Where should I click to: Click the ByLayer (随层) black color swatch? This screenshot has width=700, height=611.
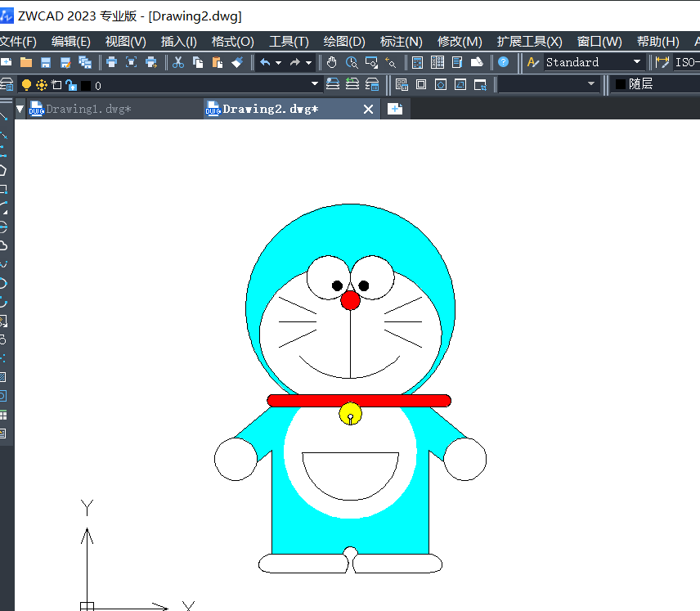(620, 84)
